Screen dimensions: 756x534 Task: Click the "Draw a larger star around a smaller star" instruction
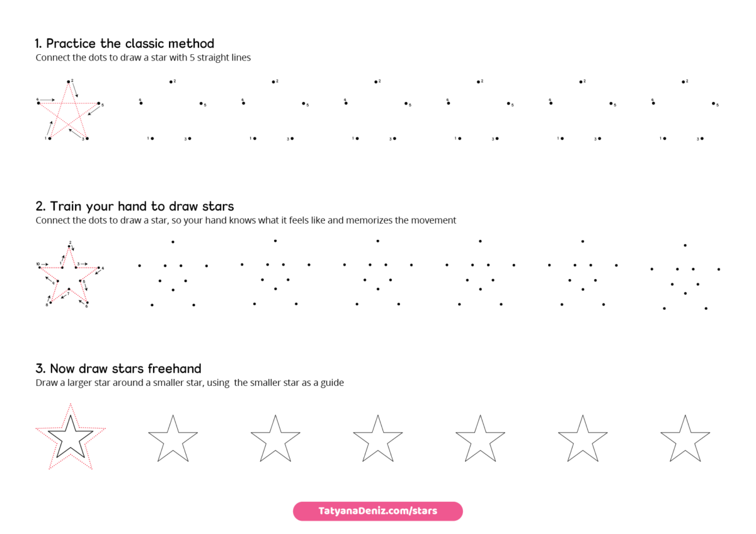(x=190, y=382)
